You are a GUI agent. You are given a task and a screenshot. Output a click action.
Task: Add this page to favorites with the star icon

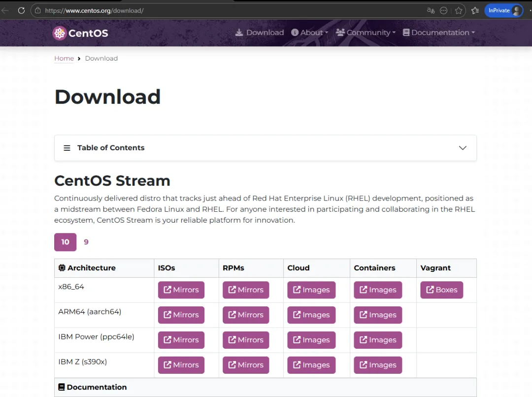[459, 10]
